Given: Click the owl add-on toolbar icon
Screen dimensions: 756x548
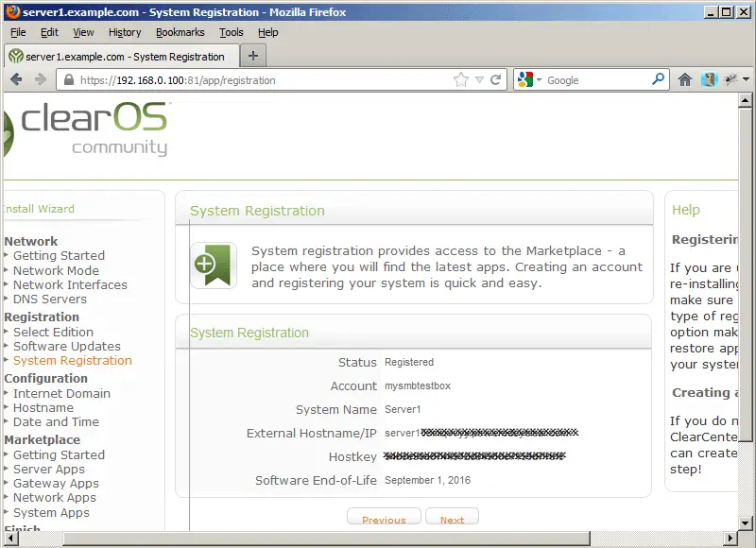Looking at the screenshot, I should [x=709, y=79].
